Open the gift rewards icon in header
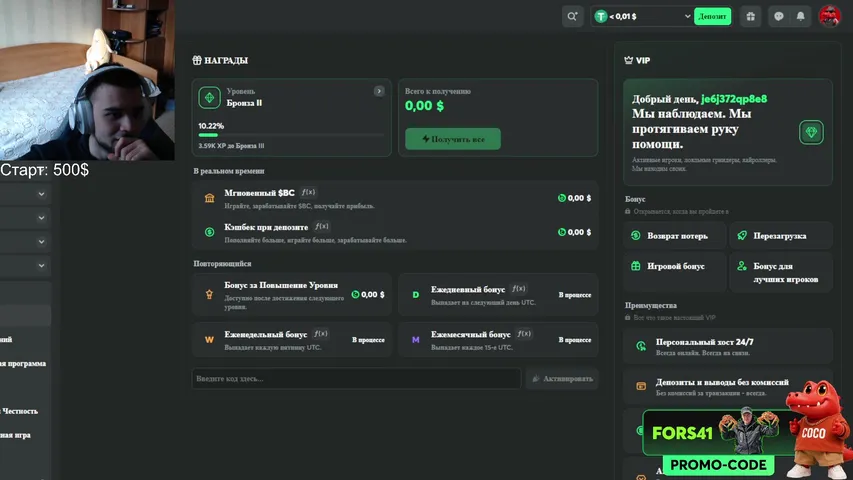Screen dimensions: 853x480 (x=751, y=16)
